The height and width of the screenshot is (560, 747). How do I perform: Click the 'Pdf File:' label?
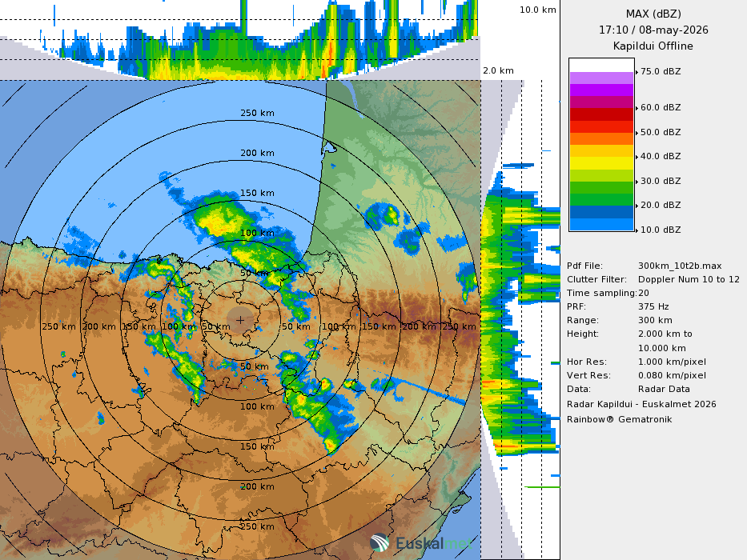click(x=584, y=266)
